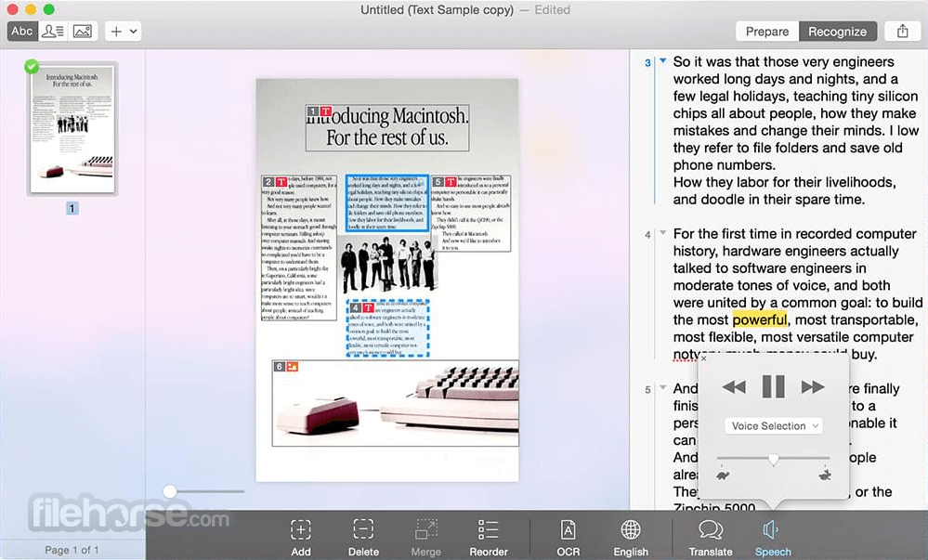Viewport: 928px width, 560px height.
Task: Run OCR from the bottom toolbar
Action: coord(569,538)
